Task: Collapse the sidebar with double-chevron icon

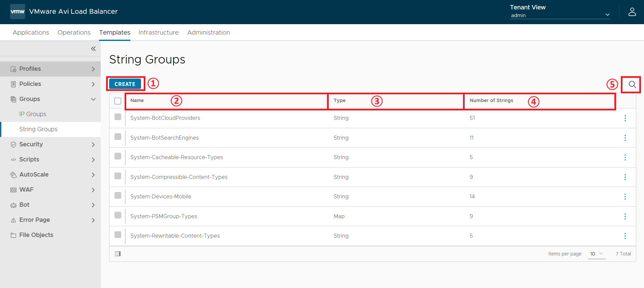Action: click(x=93, y=49)
